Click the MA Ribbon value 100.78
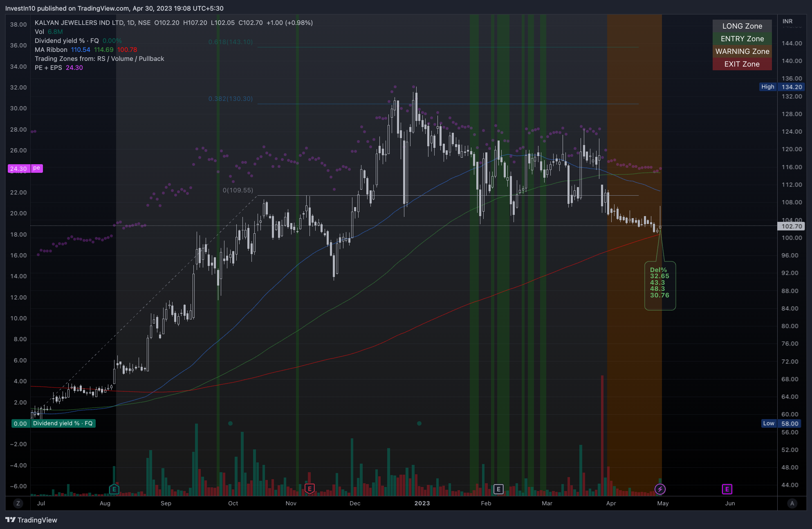812x529 pixels. (127, 50)
